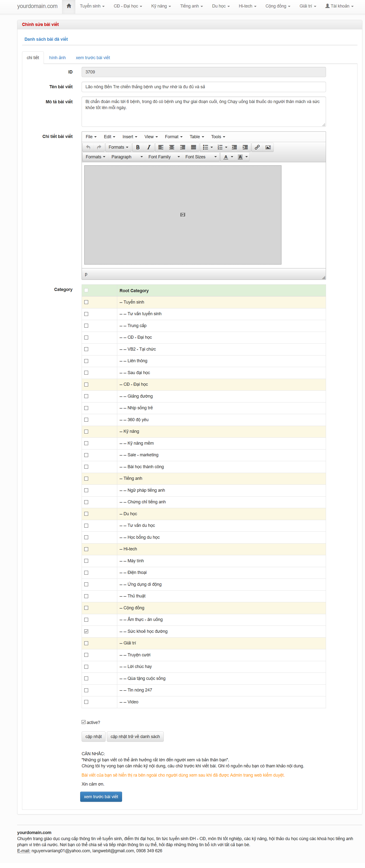The height and width of the screenshot is (868, 365).
Task: Insert or edit image
Action: pyautogui.click(x=268, y=147)
